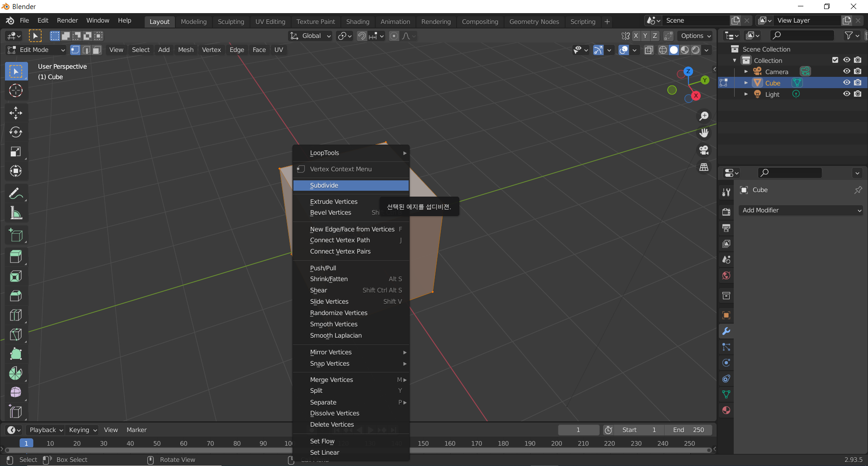Screen dimensions: 868x466
Task: Select the Bevel tool
Action: 16,296
